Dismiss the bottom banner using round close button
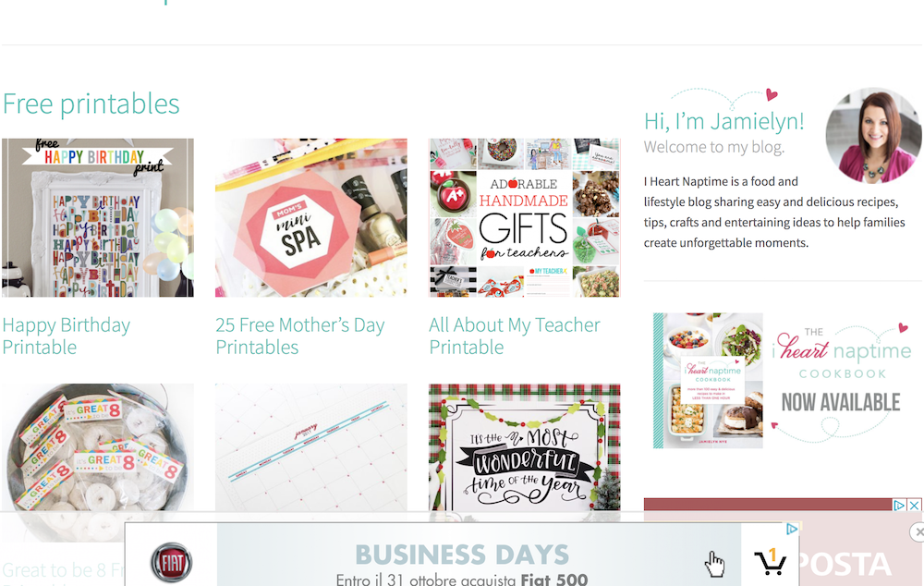The image size is (924, 586). point(918,531)
